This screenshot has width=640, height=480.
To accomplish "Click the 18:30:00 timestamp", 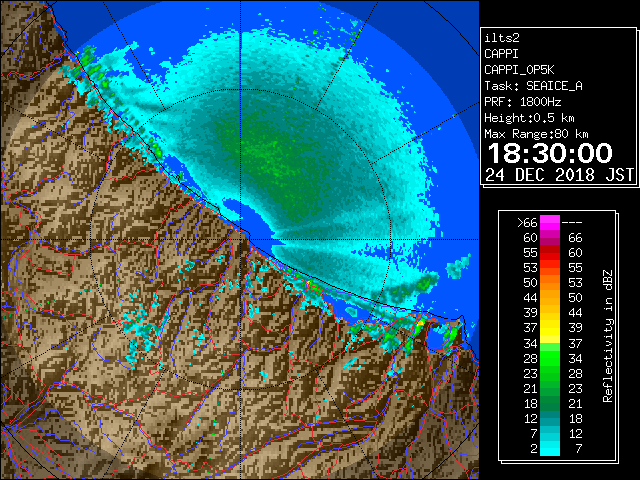I will [550, 153].
